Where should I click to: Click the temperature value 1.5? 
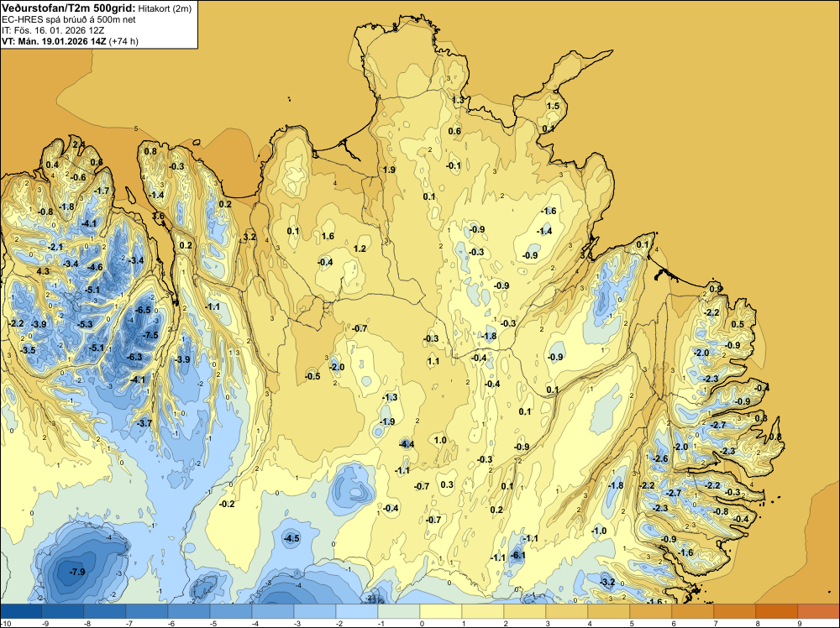[x=553, y=106]
